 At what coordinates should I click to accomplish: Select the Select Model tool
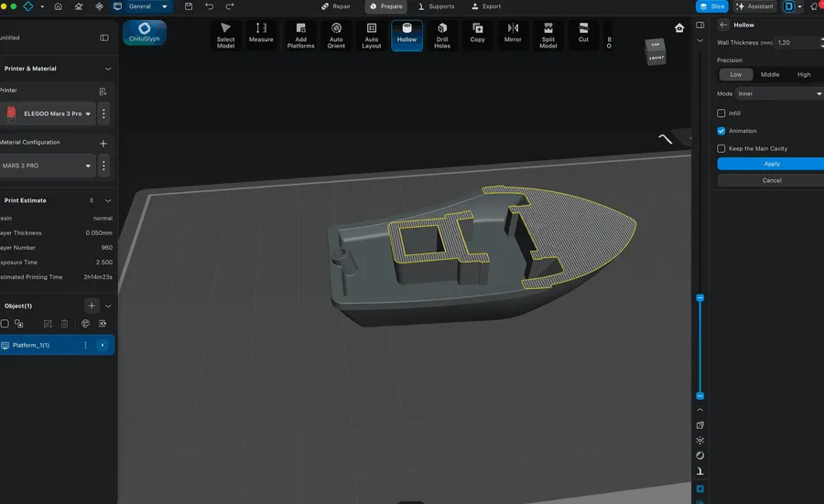point(226,35)
